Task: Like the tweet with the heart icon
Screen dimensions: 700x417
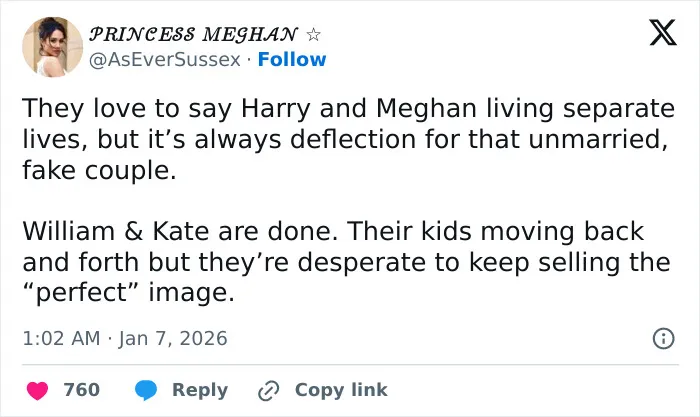Action: point(38,391)
